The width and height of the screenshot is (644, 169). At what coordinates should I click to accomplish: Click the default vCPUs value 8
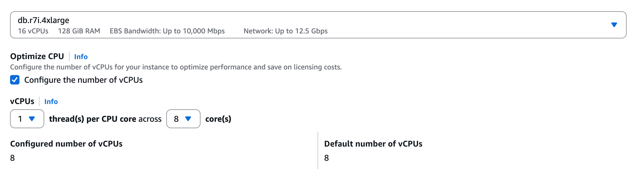pyautogui.click(x=326, y=158)
